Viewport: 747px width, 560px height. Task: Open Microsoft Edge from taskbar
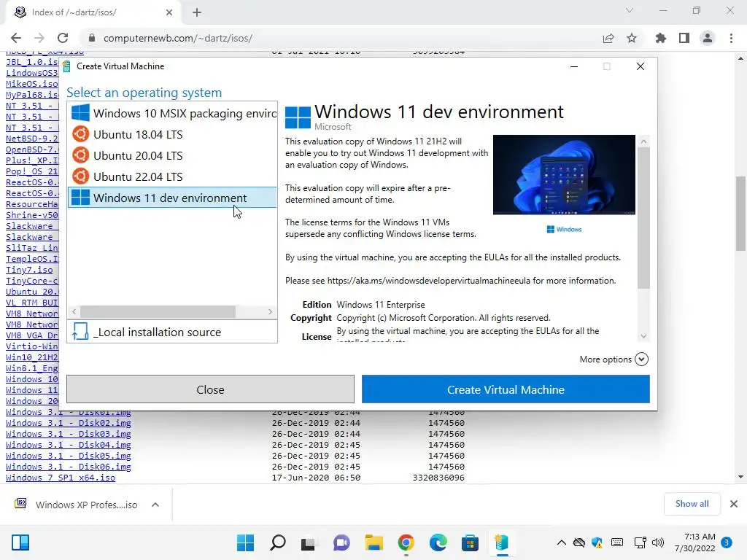438,542
